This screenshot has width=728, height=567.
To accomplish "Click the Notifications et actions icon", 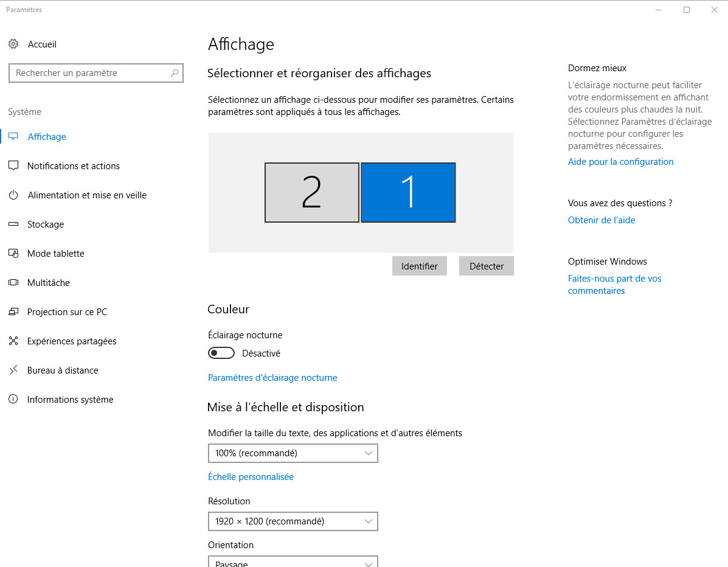I will pyautogui.click(x=13, y=166).
